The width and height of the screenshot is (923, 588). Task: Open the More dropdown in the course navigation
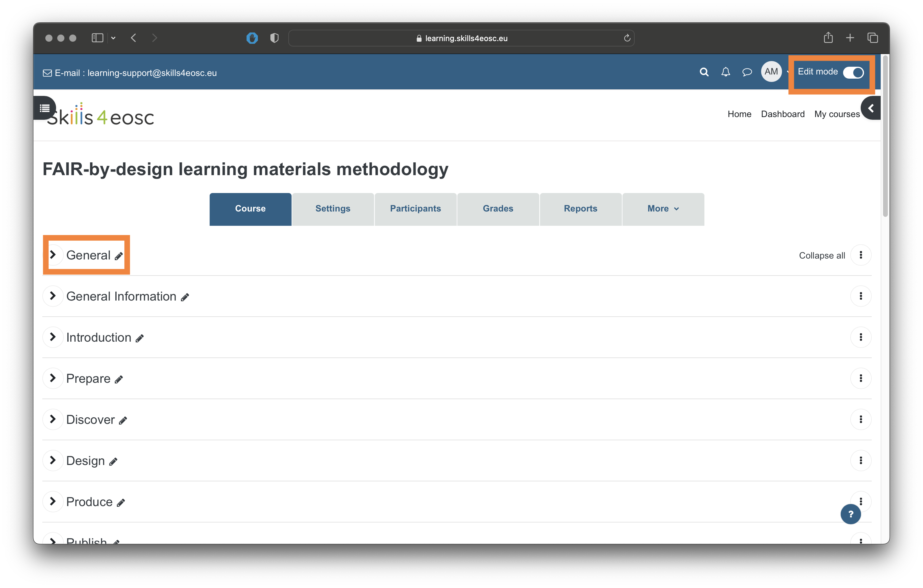point(663,209)
